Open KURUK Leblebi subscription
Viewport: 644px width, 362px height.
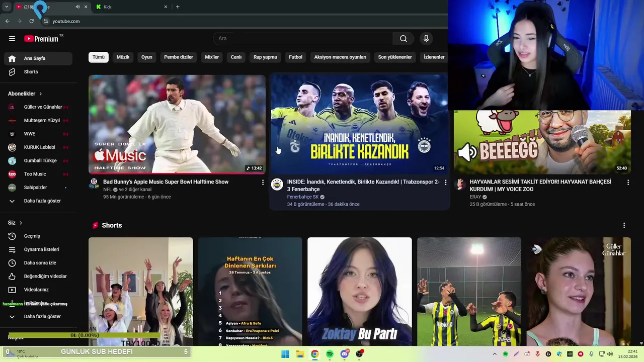click(38, 147)
